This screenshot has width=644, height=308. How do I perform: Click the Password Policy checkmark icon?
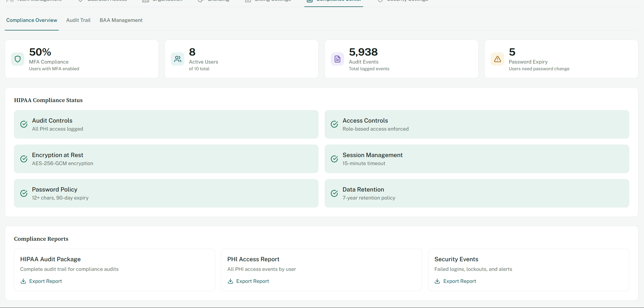24,193
